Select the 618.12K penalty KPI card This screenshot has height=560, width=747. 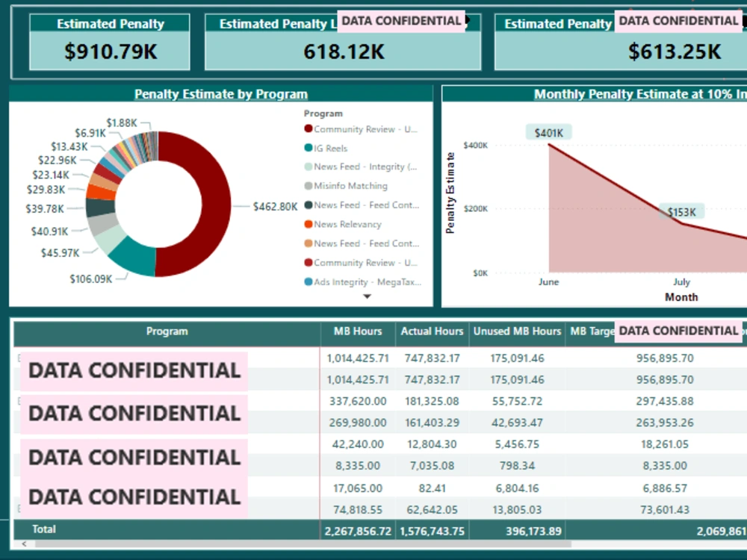pyautogui.click(x=341, y=52)
